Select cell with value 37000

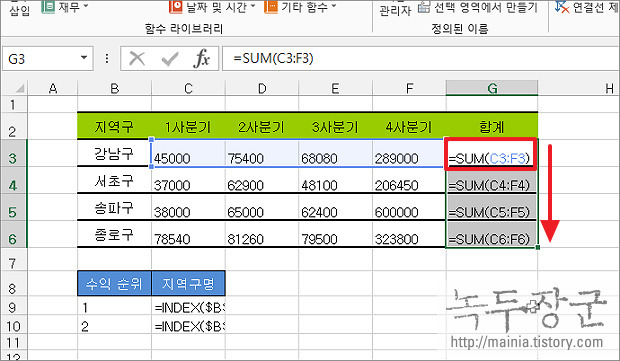[188, 180]
